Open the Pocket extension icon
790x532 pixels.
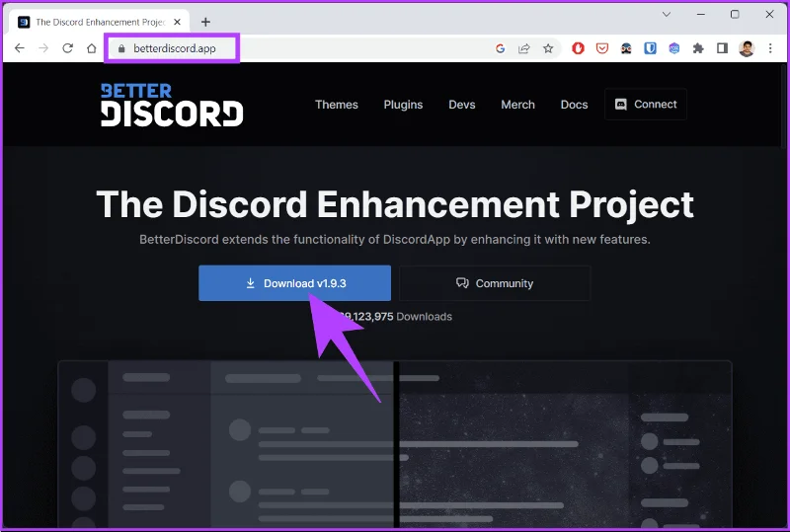coord(602,48)
